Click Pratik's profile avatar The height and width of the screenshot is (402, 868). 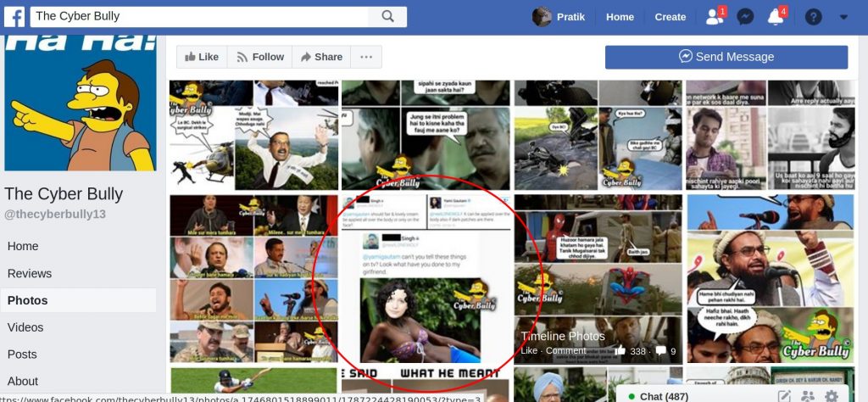(x=542, y=17)
